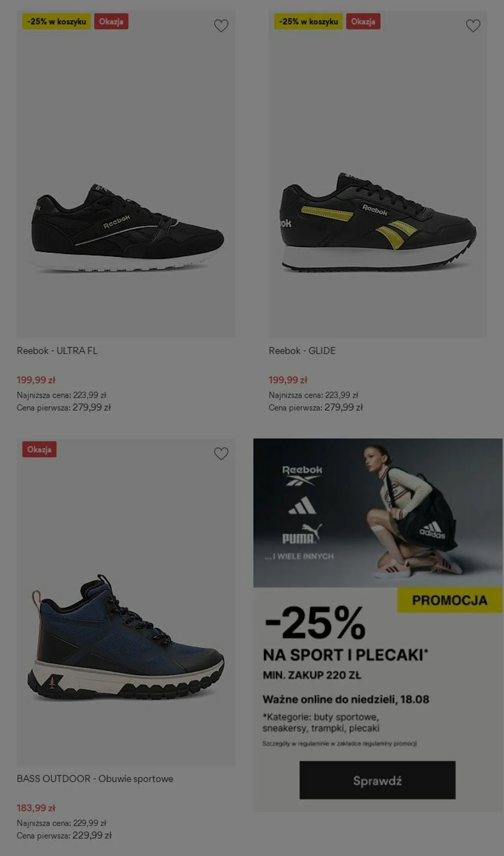Add Reebok ULTRA FL to favorites heart
This screenshot has width=504, height=856.
(x=221, y=26)
